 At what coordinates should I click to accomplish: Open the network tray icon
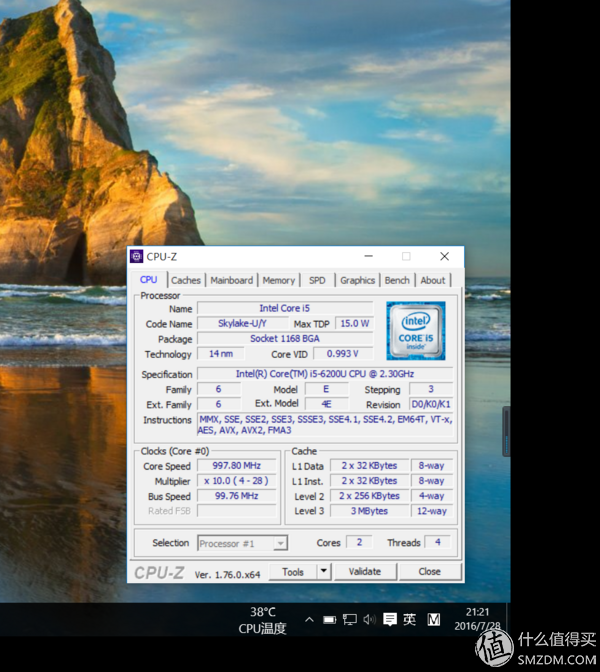350,619
